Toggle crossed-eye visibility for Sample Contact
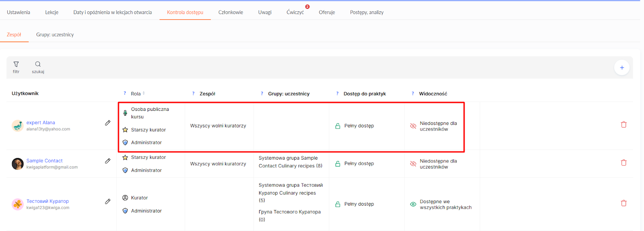This screenshot has height=231, width=644. 413,164
